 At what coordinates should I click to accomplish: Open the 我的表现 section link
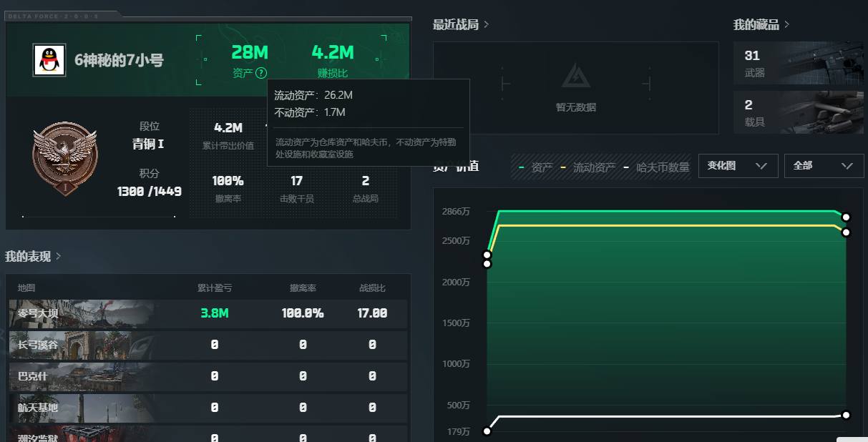point(33,256)
